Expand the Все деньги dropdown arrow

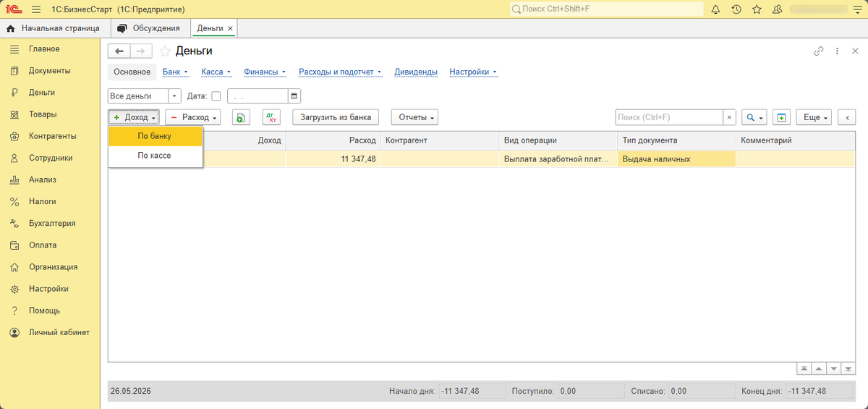[174, 96]
